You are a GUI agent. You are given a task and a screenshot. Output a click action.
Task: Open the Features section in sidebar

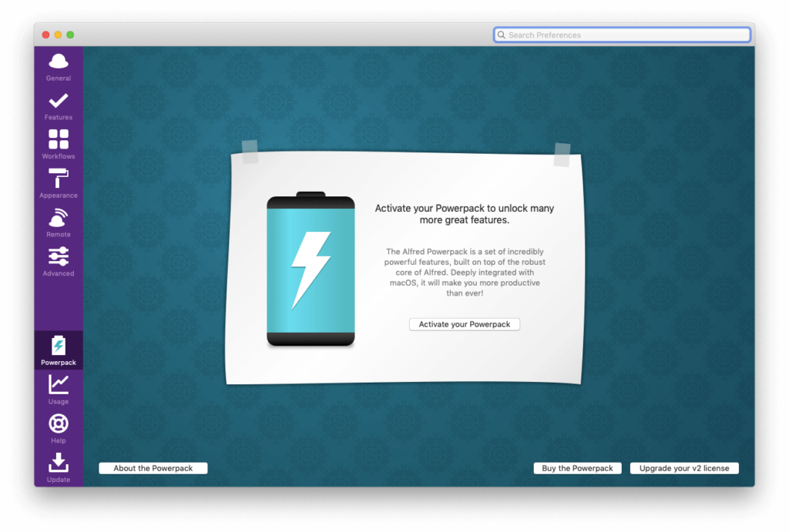tap(59, 106)
